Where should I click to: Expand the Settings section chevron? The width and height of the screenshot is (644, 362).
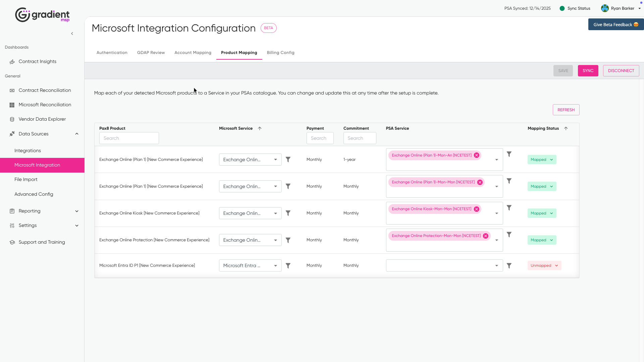77,226
